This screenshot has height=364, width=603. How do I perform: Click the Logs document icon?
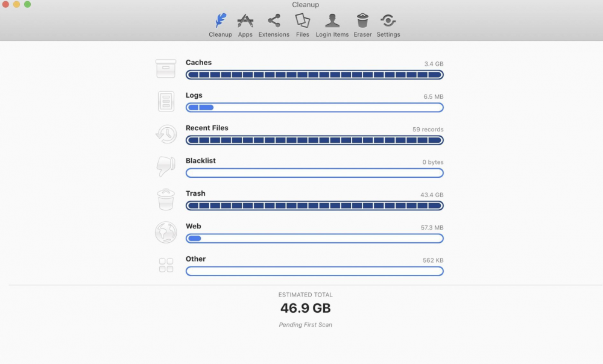[166, 101]
